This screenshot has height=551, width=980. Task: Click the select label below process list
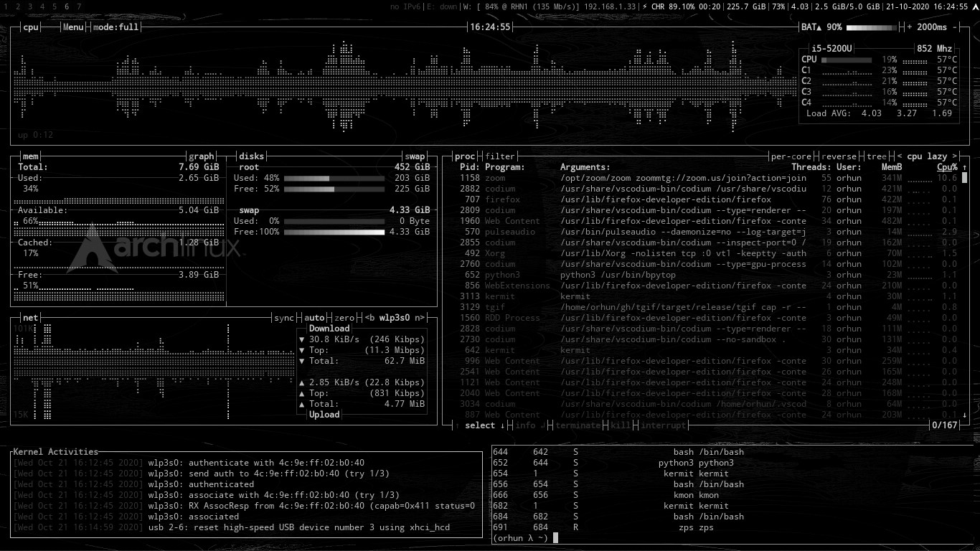480,425
